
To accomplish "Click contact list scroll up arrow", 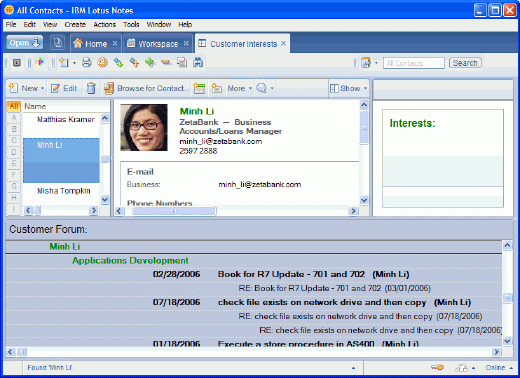I will pyautogui.click(x=105, y=118).
